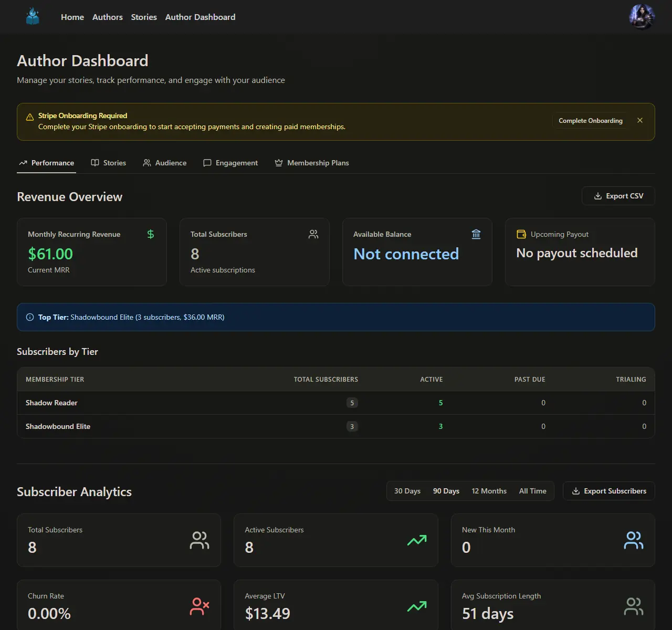Navigate to the Authors menu item
Image resolution: width=672 pixels, height=630 pixels.
107,17
